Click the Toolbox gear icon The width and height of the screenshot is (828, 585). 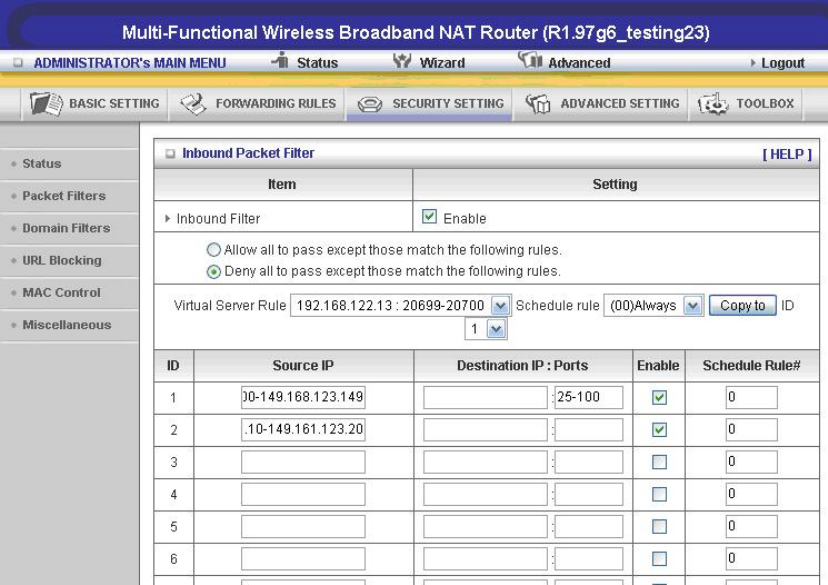(x=713, y=103)
